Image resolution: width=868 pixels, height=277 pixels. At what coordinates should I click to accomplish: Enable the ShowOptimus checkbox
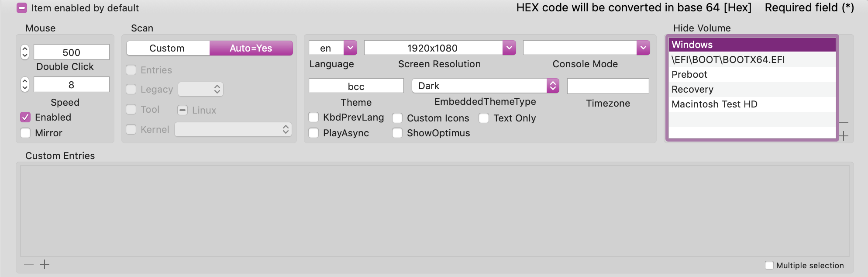(x=397, y=133)
